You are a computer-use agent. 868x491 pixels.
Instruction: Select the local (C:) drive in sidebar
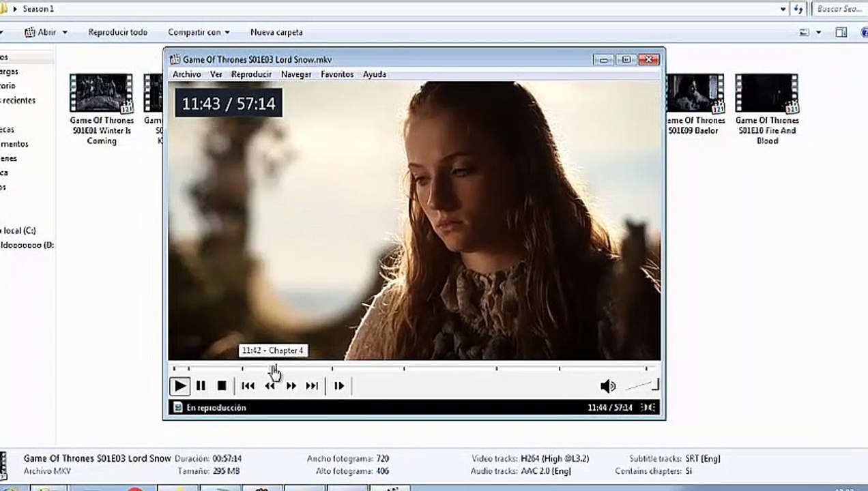click(x=18, y=230)
